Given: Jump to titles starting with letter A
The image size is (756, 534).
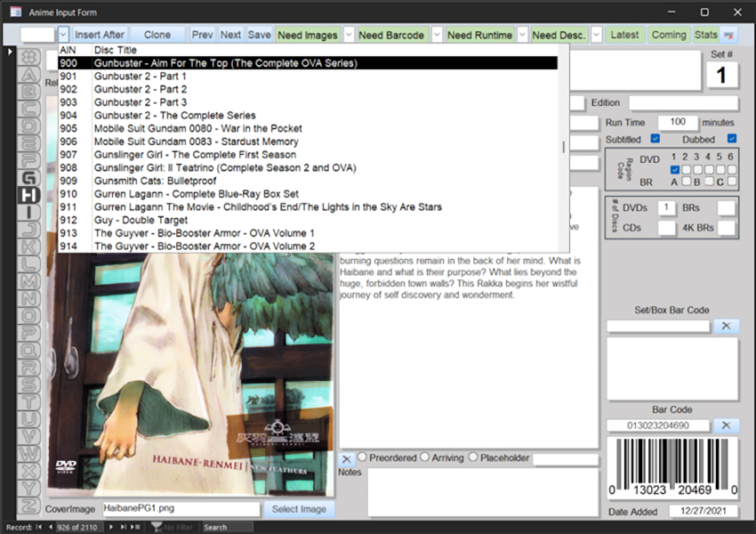Looking at the screenshot, I should coord(29,74).
